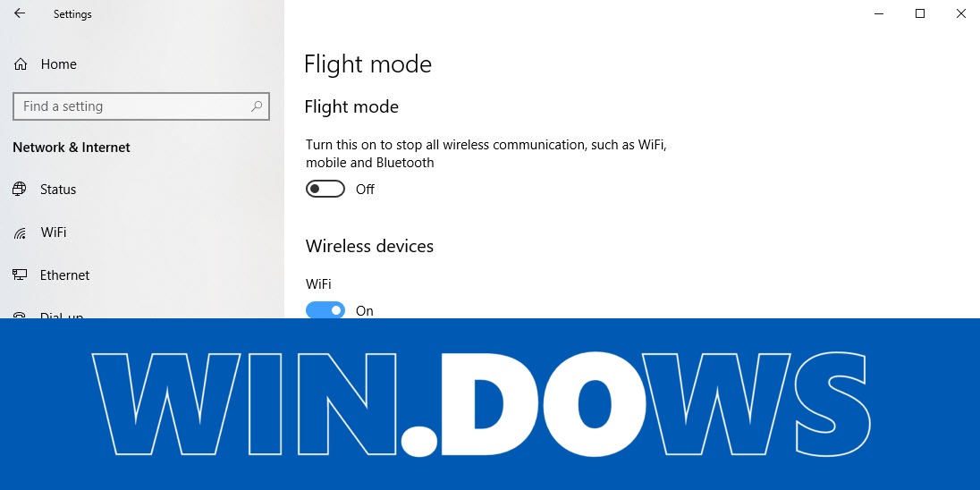Click the Network & Internet heading
This screenshot has width=980, height=490.
pyautogui.click(x=72, y=148)
